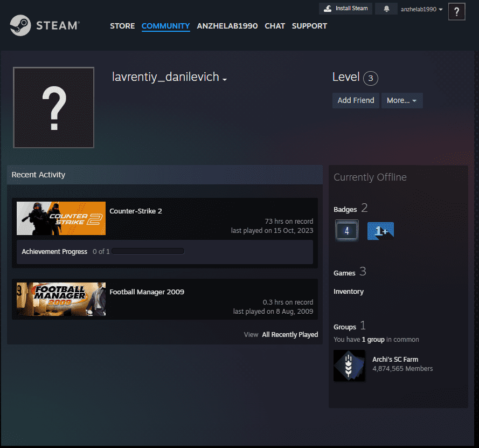Click the help question mark icon

click(456, 11)
